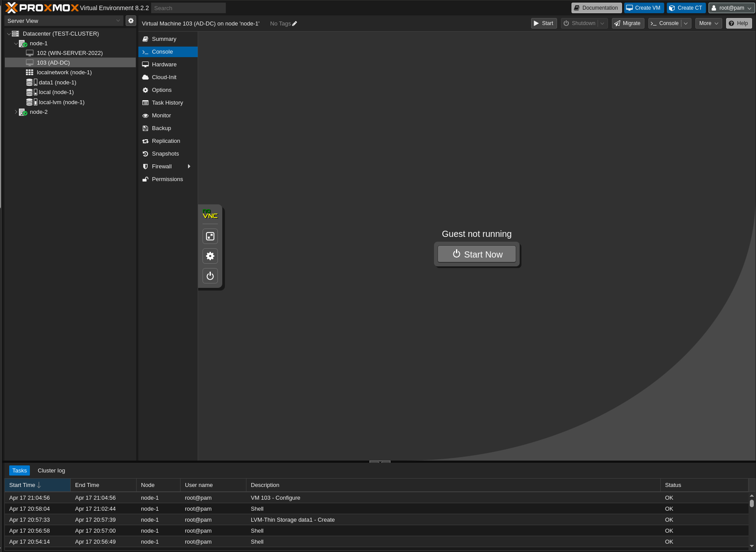Click the noVNC power icon
The height and width of the screenshot is (552, 756).
[x=210, y=276]
